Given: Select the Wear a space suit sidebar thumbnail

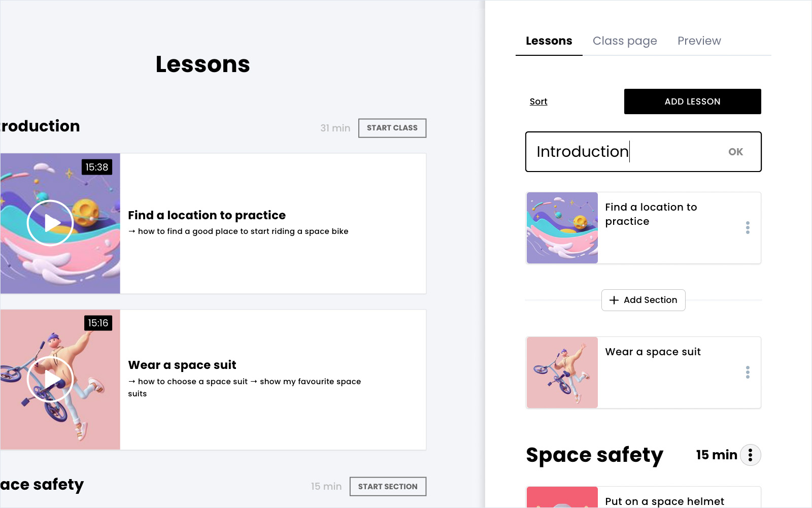Looking at the screenshot, I should pos(562,372).
